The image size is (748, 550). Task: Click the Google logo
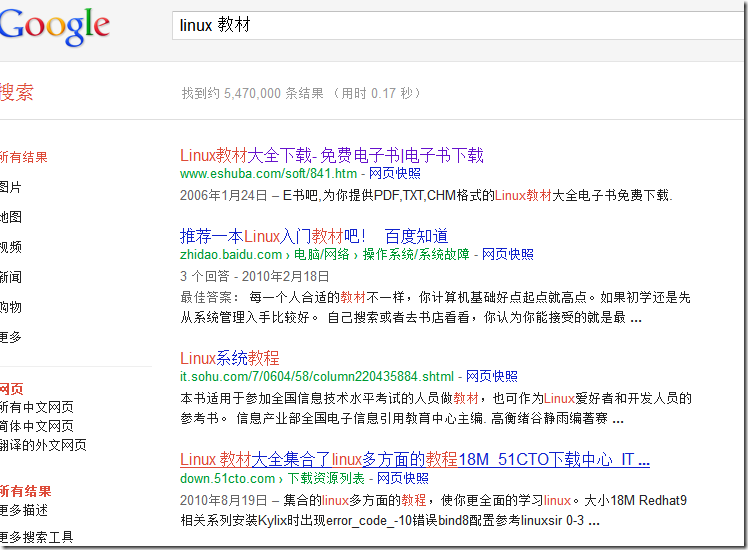54,27
